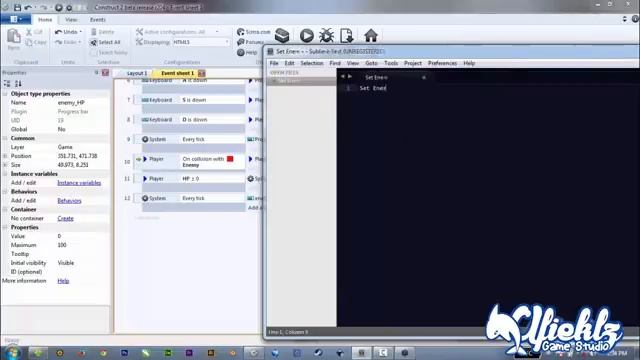The image size is (640, 360).
Task: Click Cut in the Clipboard group
Action: [x=34, y=32]
